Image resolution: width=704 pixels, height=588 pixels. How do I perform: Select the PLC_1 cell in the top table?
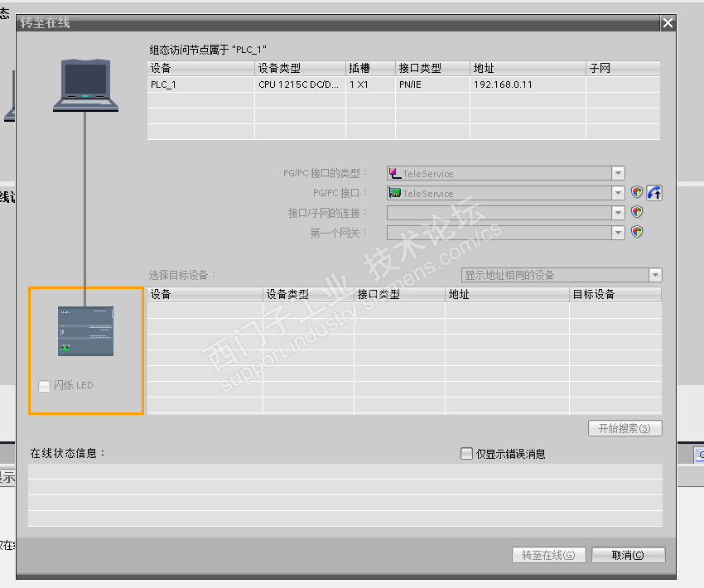coord(200,84)
